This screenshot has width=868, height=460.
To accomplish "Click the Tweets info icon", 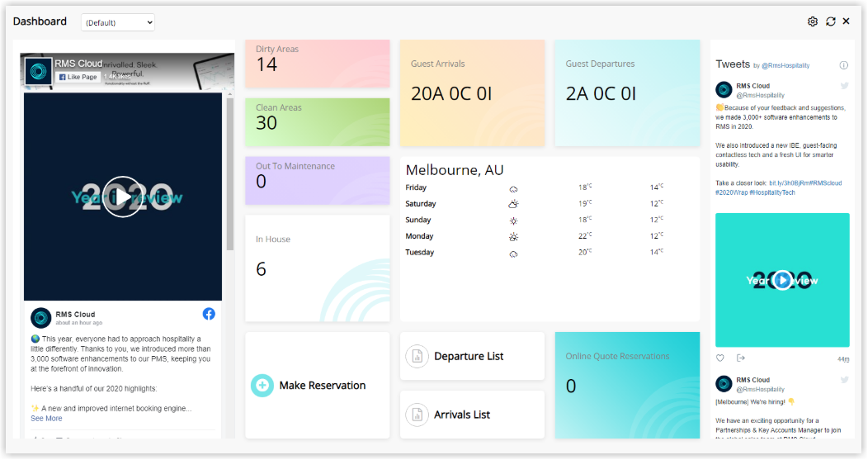I will coord(843,65).
